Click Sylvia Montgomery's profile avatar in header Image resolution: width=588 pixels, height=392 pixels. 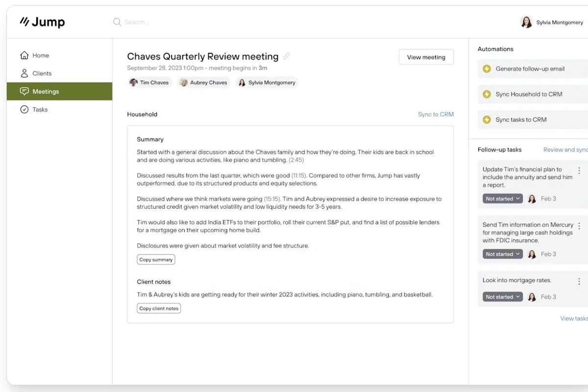click(526, 22)
